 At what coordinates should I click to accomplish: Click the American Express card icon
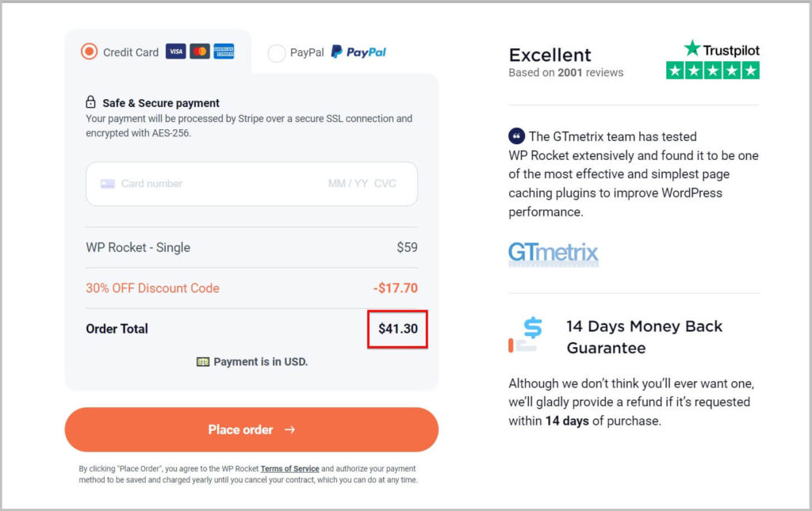coord(224,52)
